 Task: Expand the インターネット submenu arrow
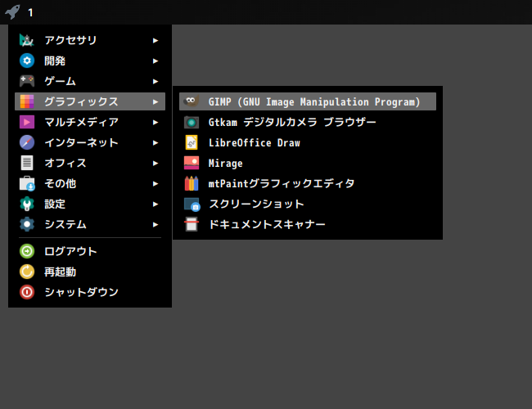pos(156,143)
